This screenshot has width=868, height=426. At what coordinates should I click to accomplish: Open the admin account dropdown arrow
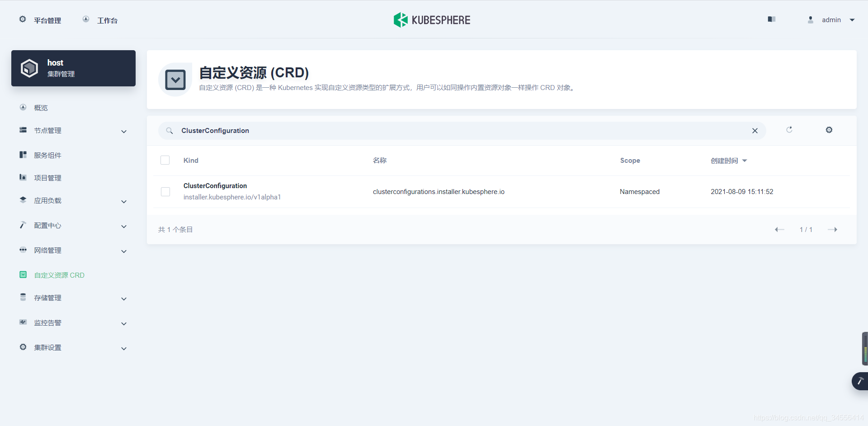pyautogui.click(x=852, y=20)
